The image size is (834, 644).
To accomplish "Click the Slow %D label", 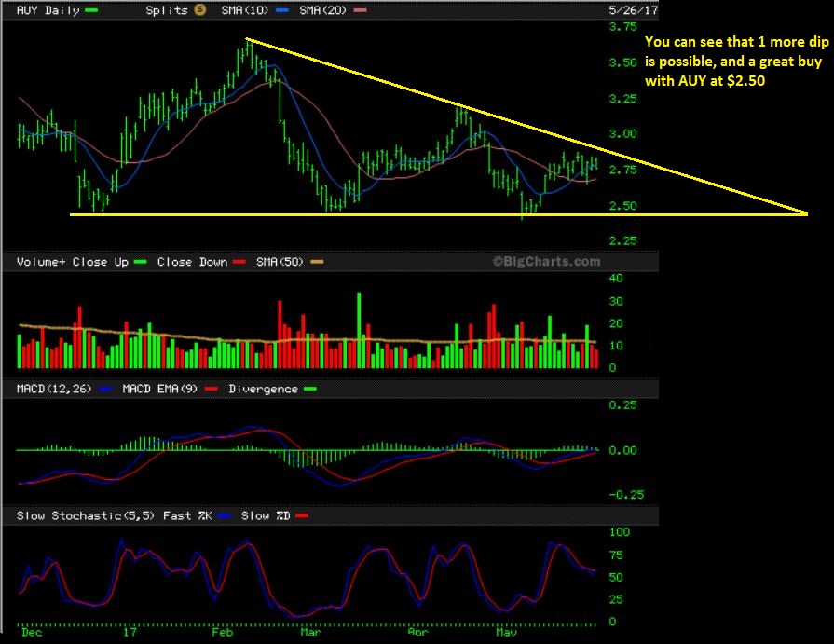I will [x=266, y=515].
